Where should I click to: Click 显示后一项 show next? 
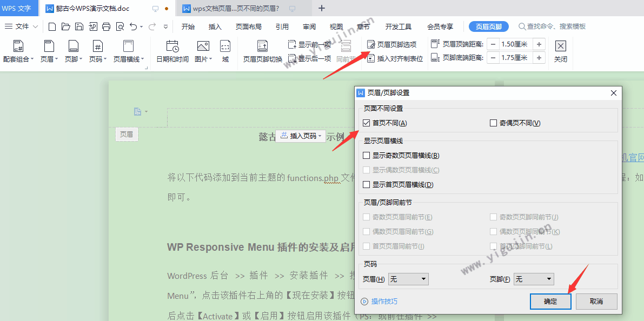tap(310, 58)
